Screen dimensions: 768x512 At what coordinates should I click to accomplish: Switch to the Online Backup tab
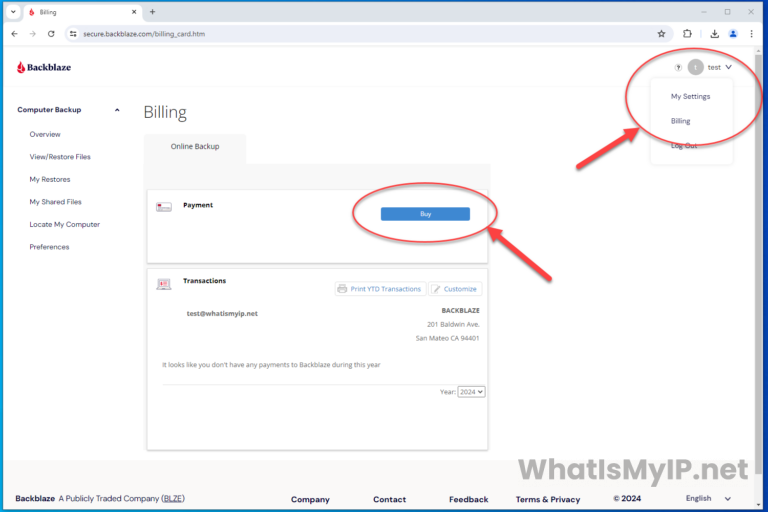coord(195,146)
